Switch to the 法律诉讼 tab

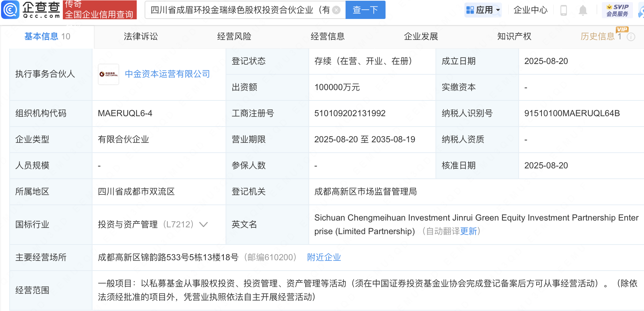coord(141,36)
